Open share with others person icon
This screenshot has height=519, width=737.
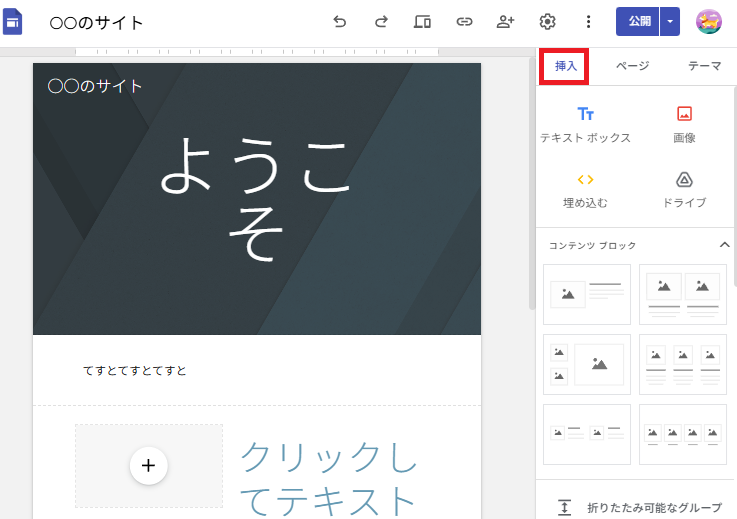[x=505, y=22]
